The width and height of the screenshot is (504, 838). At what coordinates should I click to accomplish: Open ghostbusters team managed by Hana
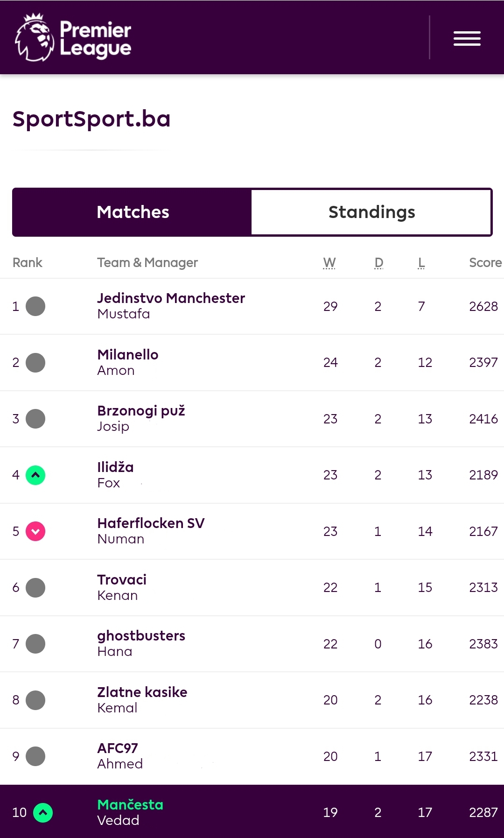pos(141,636)
